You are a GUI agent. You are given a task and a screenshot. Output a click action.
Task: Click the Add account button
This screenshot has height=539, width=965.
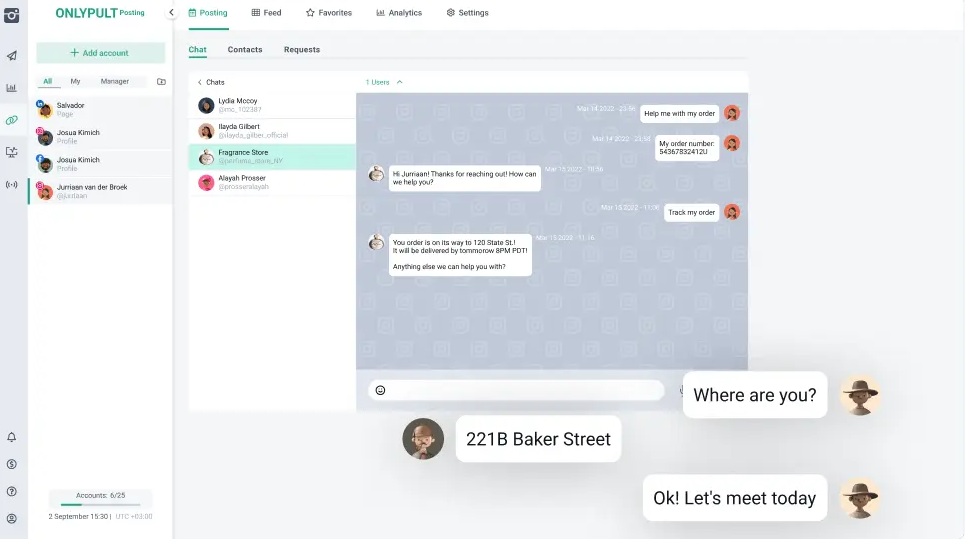[100, 53]
